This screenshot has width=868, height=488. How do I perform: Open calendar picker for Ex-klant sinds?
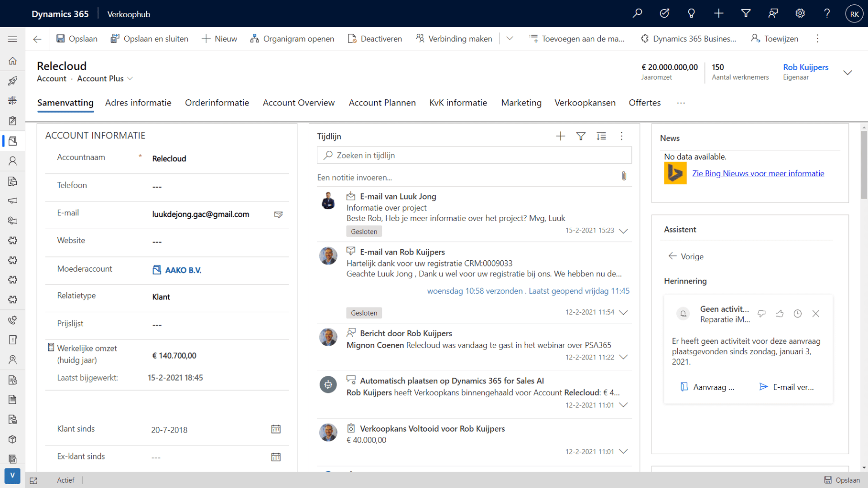coord(276,457)
